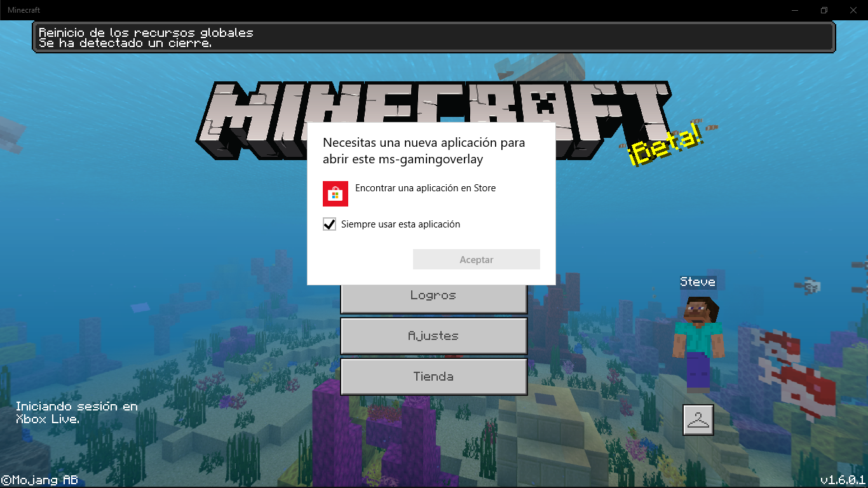The width and height of the screenshot is (868, 488).
Task: Open Ajustes from the main menu
Action: click(434, 336)
